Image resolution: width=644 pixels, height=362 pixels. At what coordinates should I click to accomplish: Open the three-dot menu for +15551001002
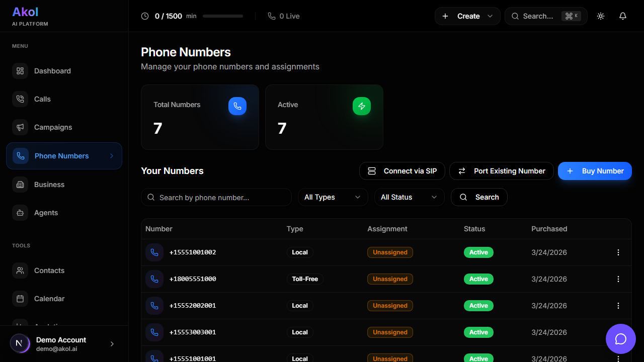click(x=618, y=252)
